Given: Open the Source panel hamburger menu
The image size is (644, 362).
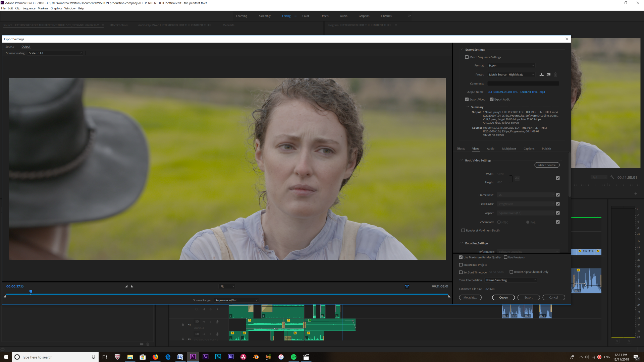Looking at the screenshot, I should pos(103,25).
